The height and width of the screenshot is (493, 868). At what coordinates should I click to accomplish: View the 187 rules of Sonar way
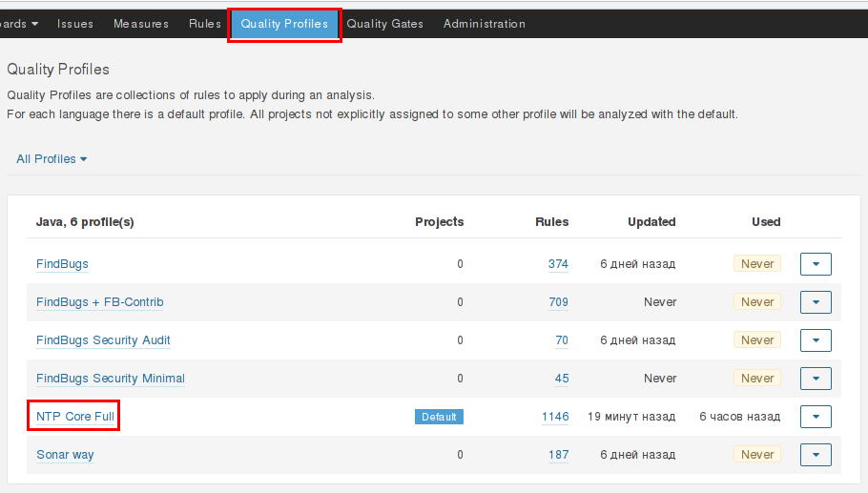558,455
